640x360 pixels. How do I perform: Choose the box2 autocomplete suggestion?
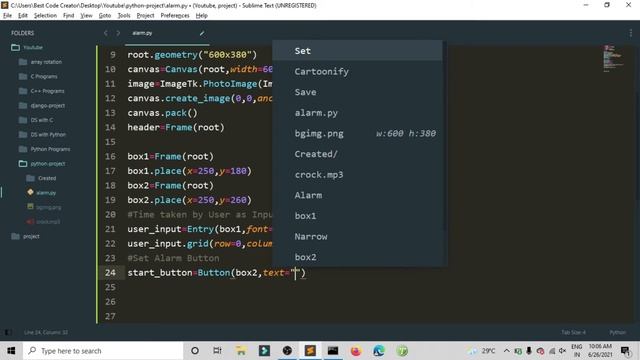click(x=357, y=257)
